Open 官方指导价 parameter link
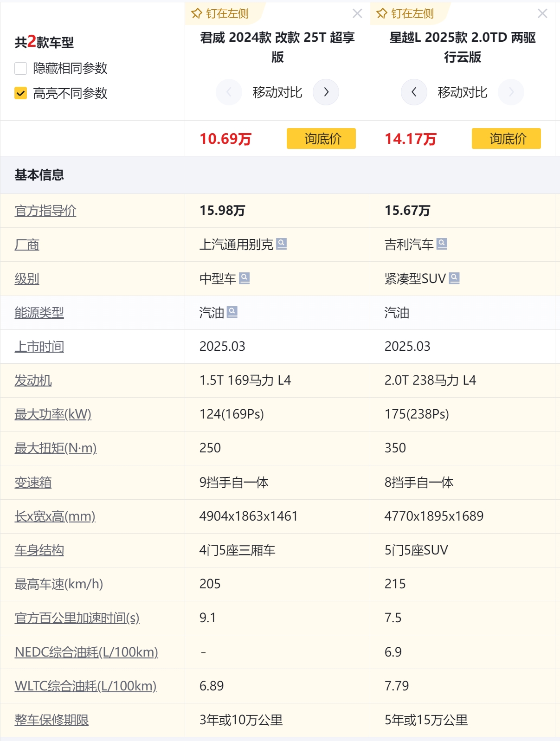Screen dimensions: 560x741 [x=45, y=211]
